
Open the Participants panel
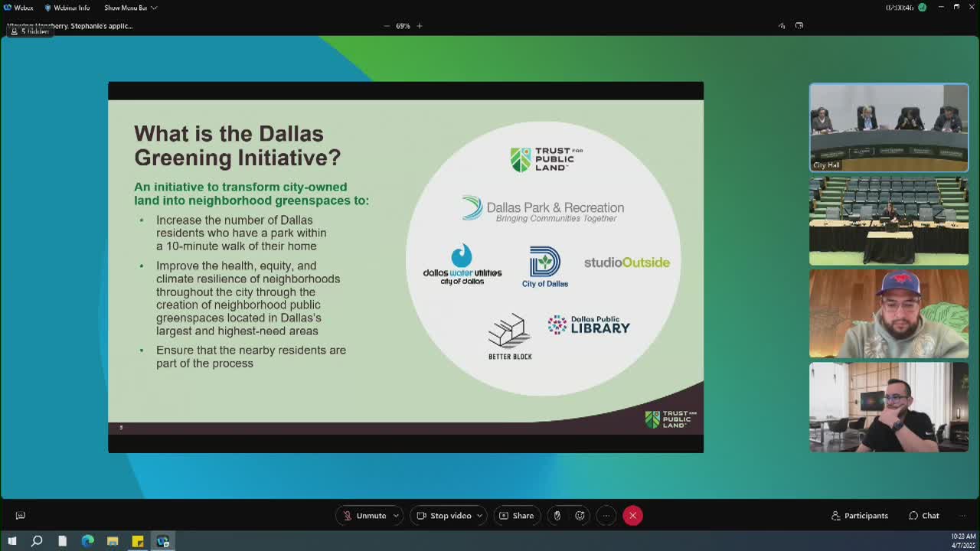[860, 516]
